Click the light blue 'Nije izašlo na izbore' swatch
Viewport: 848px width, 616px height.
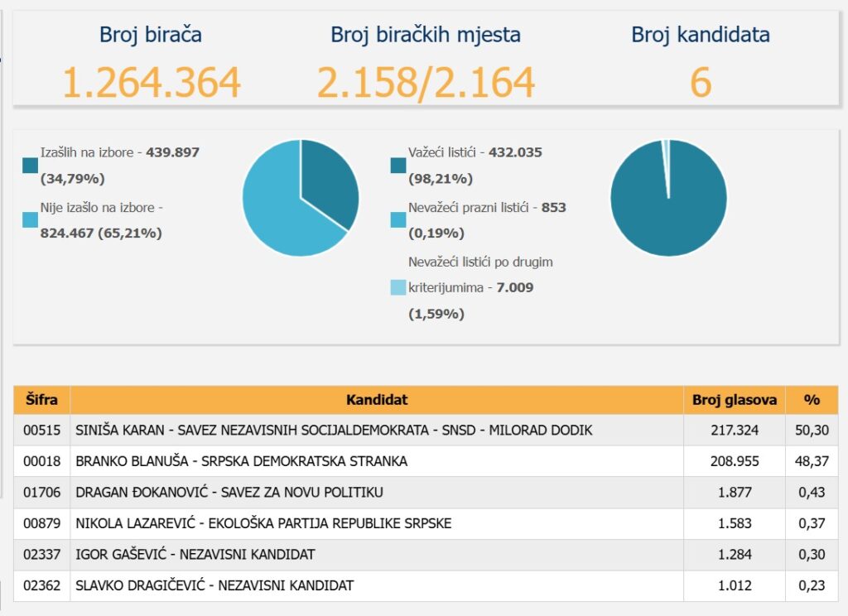(x=31, y=220)
